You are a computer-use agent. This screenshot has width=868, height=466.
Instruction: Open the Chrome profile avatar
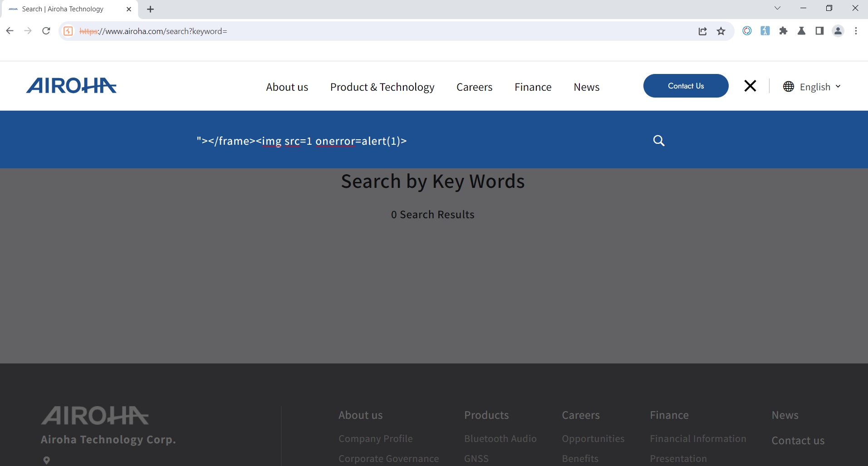tap(838, 31)
